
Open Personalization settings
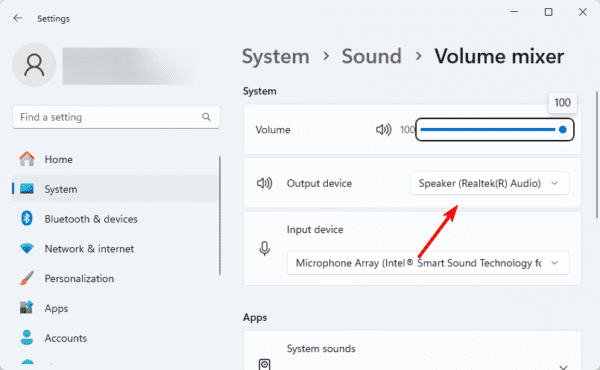(x=116, y=278)
